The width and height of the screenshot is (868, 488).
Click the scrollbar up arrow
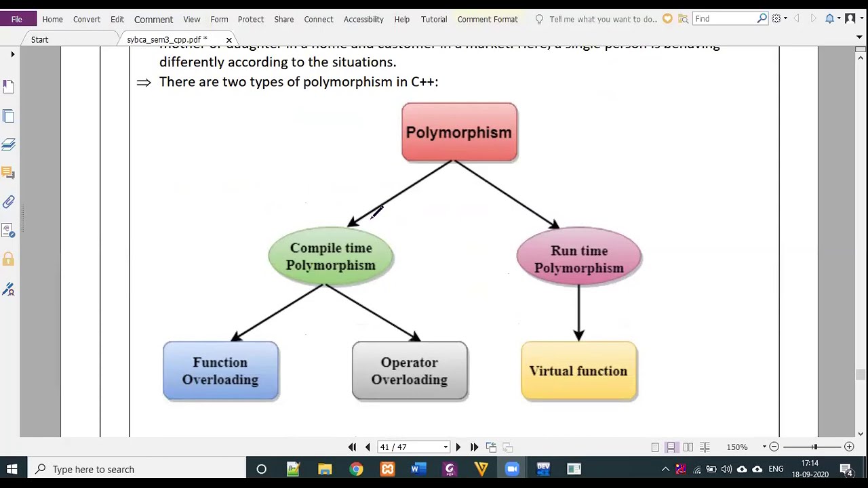tap(861, 58)
